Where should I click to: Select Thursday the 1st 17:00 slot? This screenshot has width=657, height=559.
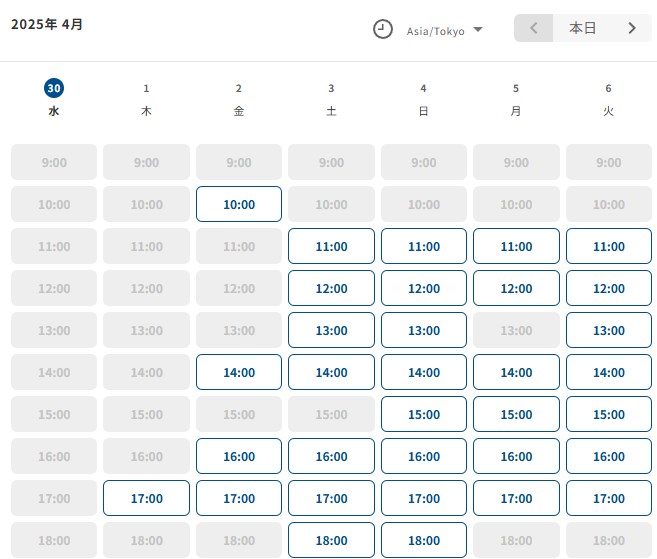pos(146,498)
